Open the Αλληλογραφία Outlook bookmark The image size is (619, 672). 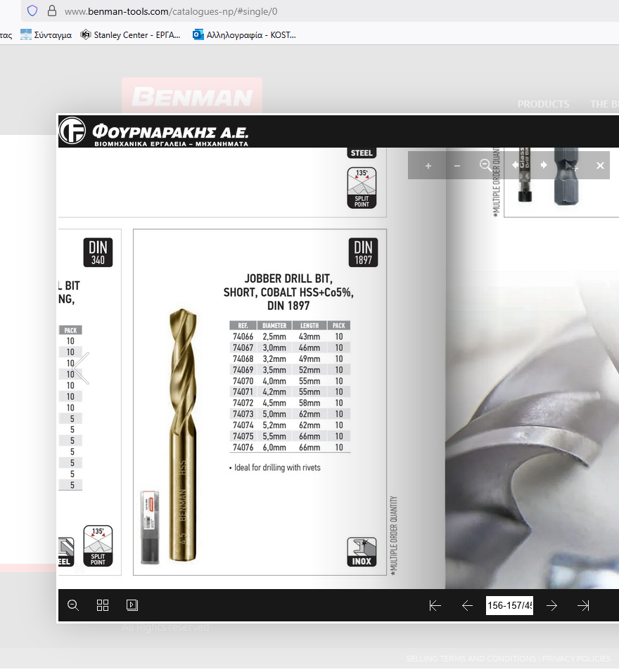pos(244,34)
